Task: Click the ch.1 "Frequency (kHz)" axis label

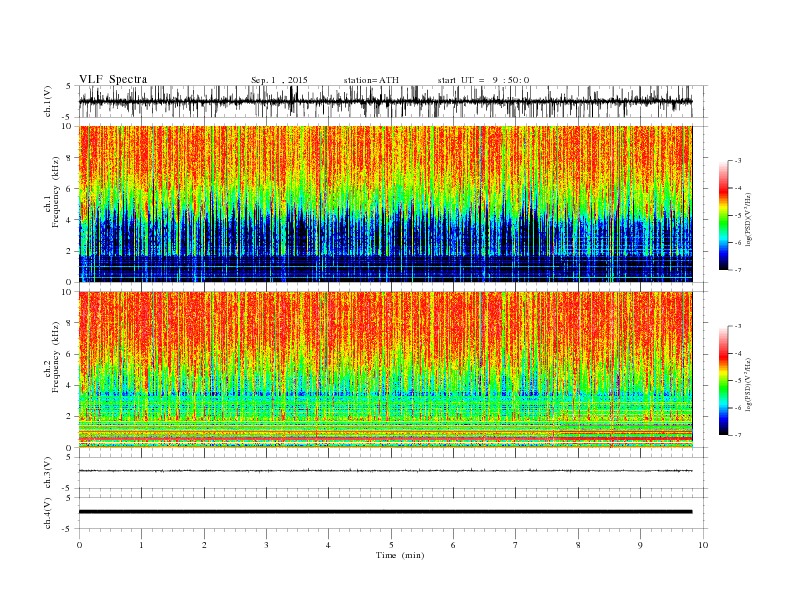Action: point(56,192)
